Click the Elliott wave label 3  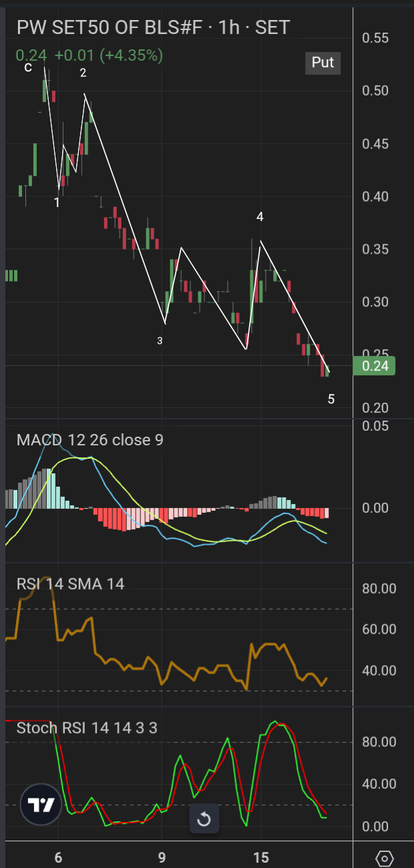160,341
